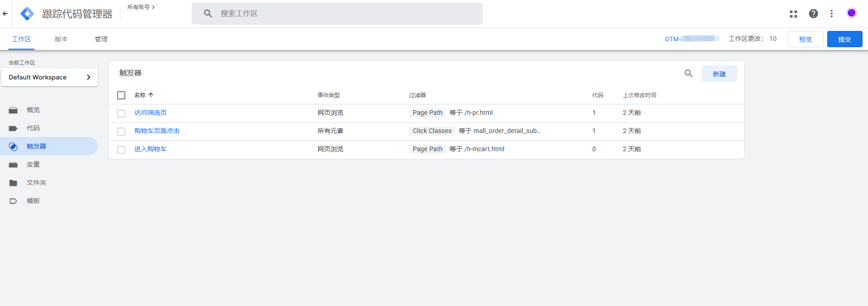Click the filter text 等于 /h-pr.html
Image resolution: width=868 pixels, height=306 pixels.
coord(471,113)
